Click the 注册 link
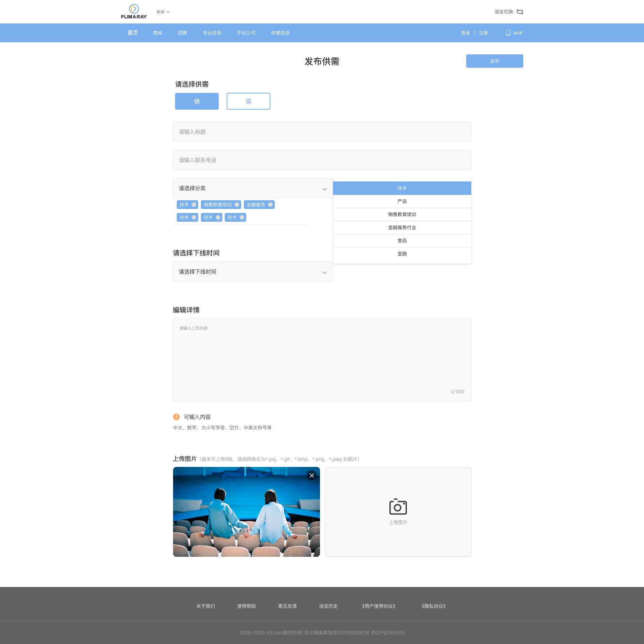This screenshot has width=644, height=644. (x=483, y=33)
